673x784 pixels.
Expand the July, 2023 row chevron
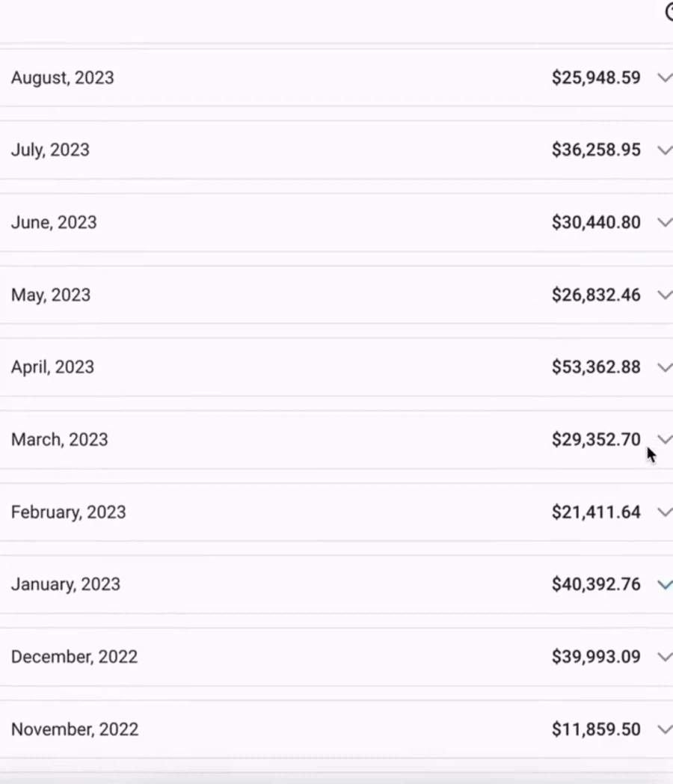[664, 150]
